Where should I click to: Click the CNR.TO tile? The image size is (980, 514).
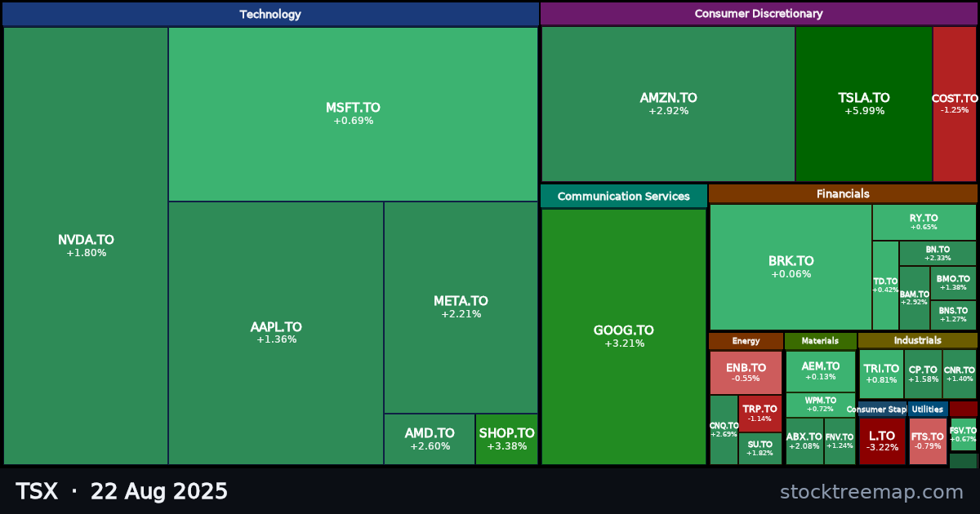tap(960, 374)
